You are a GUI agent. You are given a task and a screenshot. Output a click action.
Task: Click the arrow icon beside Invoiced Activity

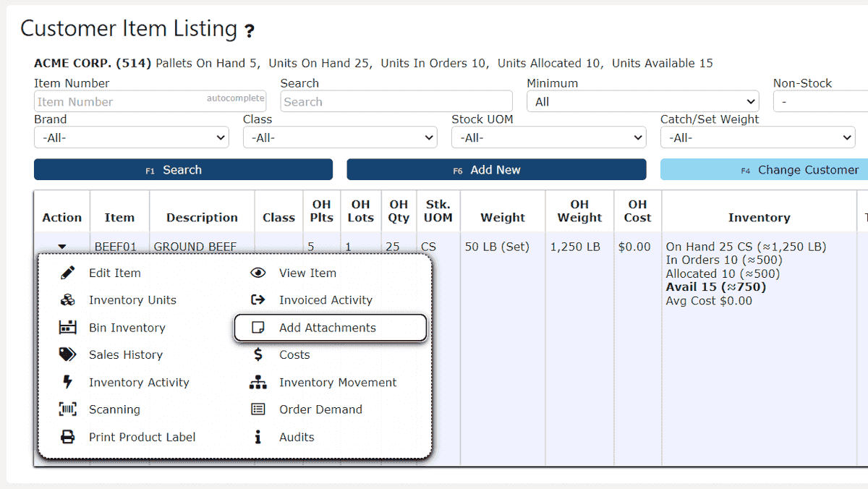pyautogui.click(x=258, y=300)
